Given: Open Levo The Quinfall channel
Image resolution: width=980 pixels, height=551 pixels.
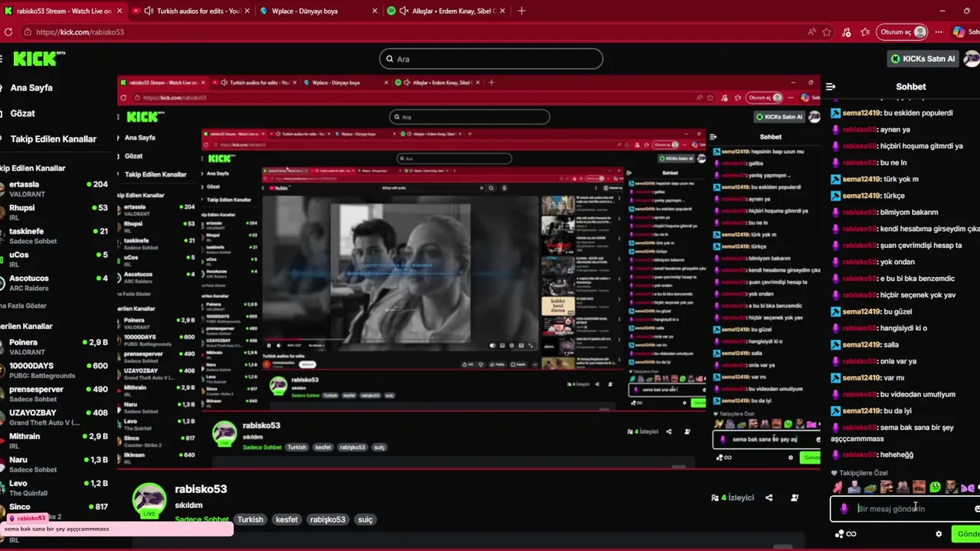Looking at the screenshot, I should coord(54,487).
